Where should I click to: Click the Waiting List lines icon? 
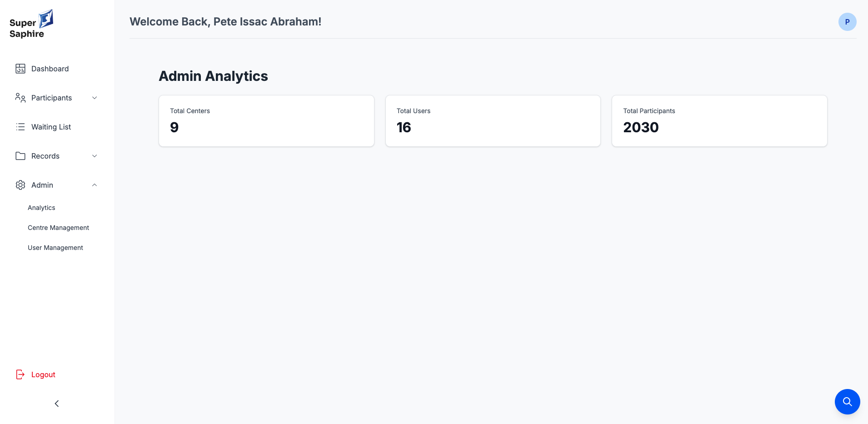click(20, 127)
